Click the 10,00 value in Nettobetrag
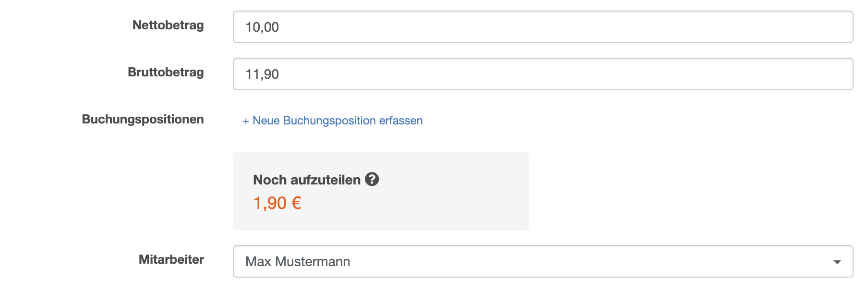This screenshot has width=868, height=293. point(262,27)
